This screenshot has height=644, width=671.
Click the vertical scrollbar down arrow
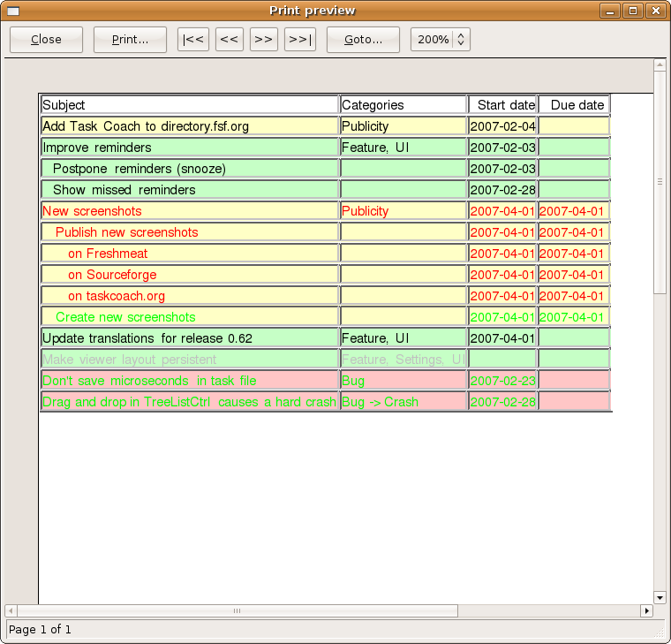659,597
